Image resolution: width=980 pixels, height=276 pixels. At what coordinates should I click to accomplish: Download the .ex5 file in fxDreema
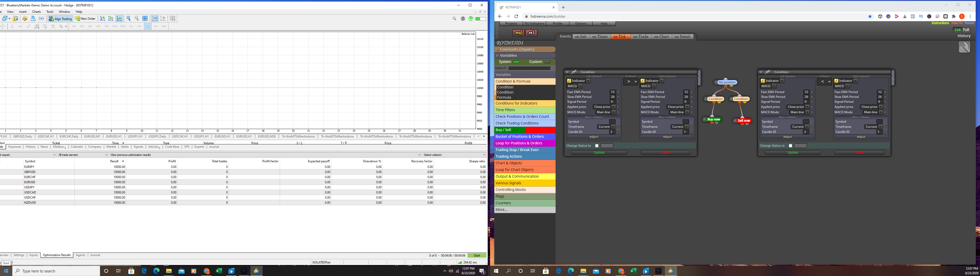531,33
